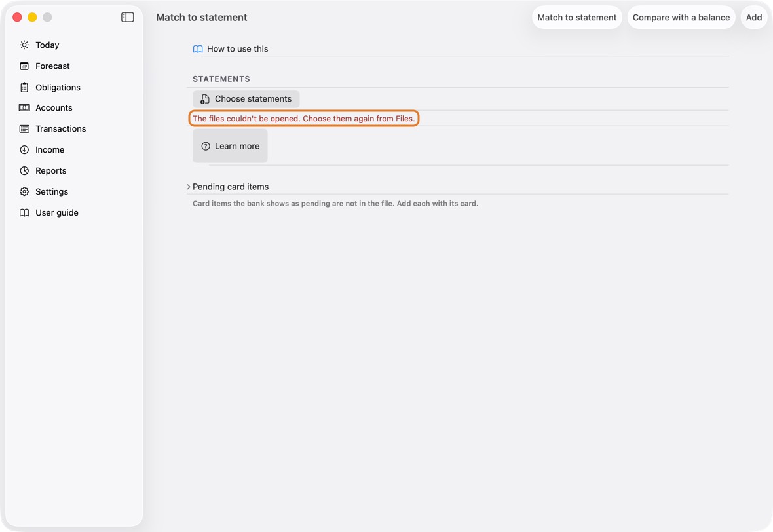The width and height of the screenshot is (773, 532).
Task: Open Settings label in the sidebar
Action: (52, 192)
